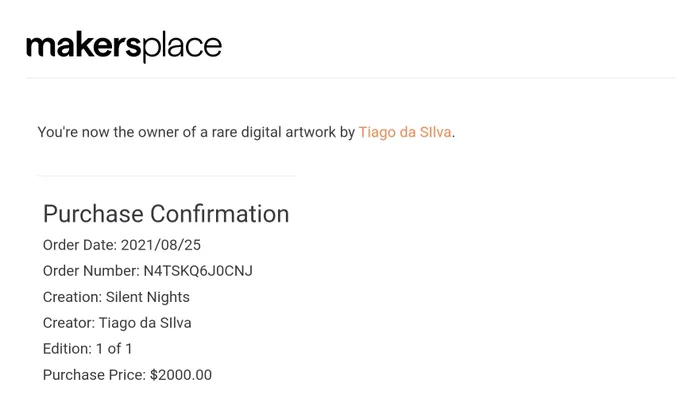
Task: Select creator name in Creator line
Action: coord(145,323)
